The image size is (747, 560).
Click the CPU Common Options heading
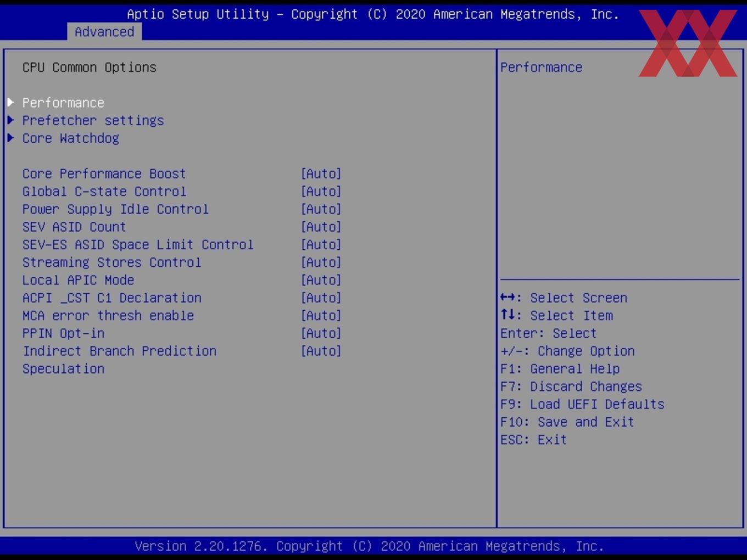90,67
